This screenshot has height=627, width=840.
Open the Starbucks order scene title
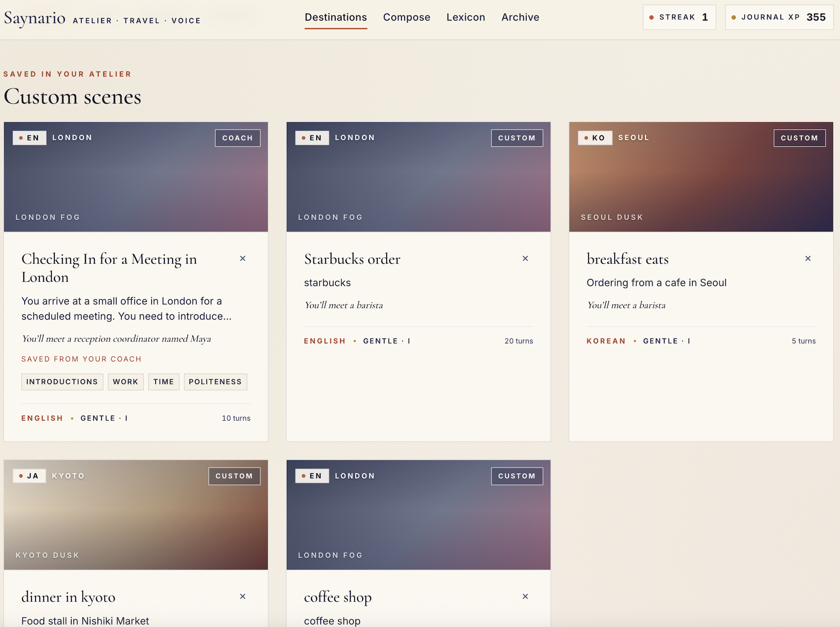point(352,259)
